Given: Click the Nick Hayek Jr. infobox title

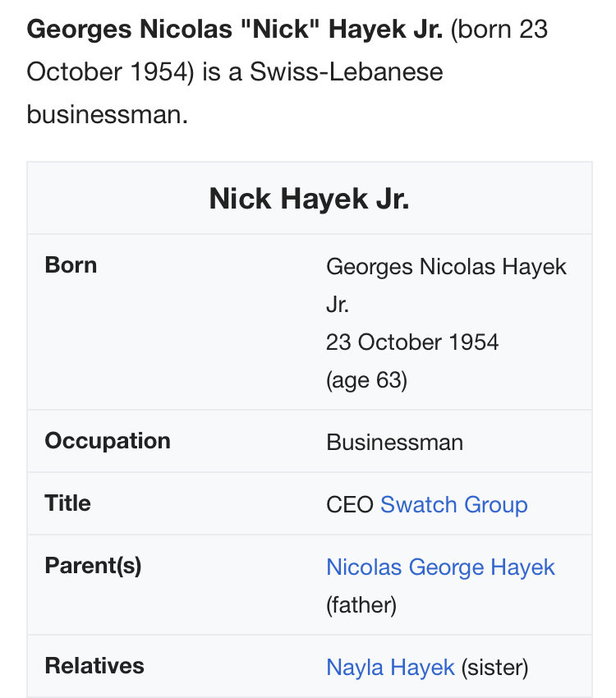Looking at the screenshot, I should click(310, 199).
